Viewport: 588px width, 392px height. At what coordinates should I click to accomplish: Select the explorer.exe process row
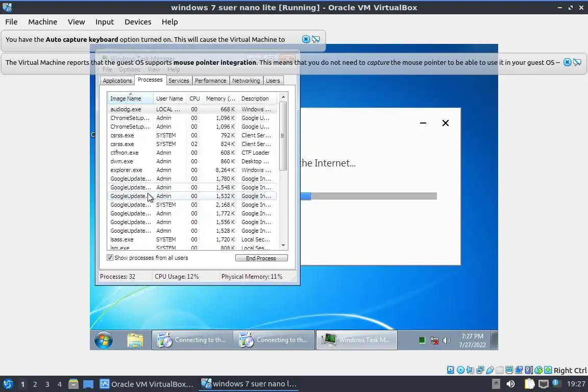pos(192,170)
